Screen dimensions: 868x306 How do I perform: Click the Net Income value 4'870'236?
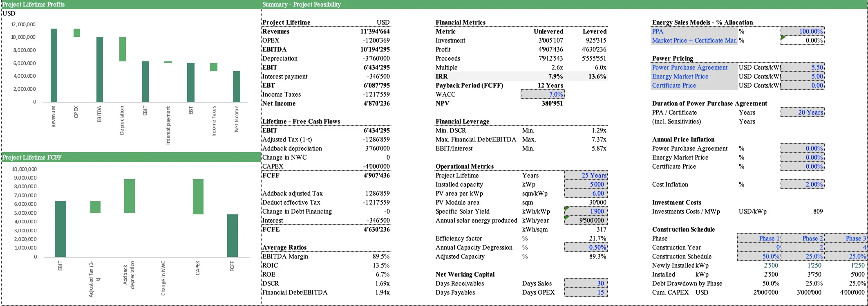pos(377,103)
